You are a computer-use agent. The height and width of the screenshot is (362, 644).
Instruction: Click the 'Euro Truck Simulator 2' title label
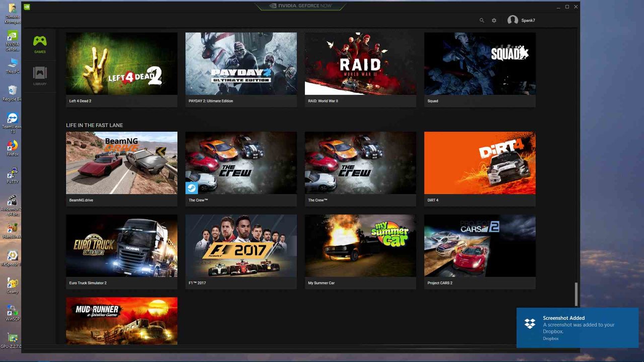[88, 283]
